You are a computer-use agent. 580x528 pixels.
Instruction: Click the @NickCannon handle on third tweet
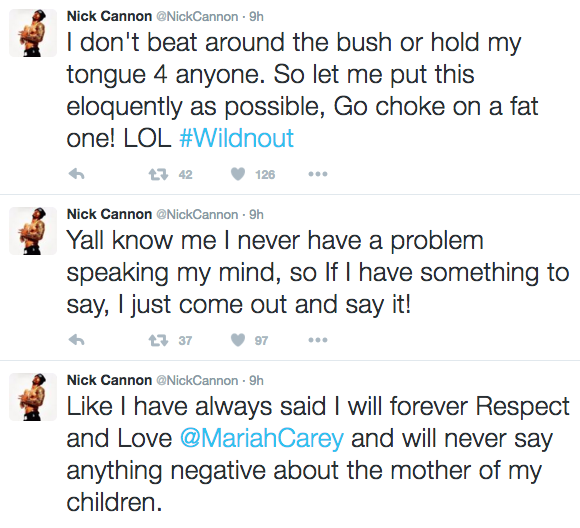click(197, 380)
